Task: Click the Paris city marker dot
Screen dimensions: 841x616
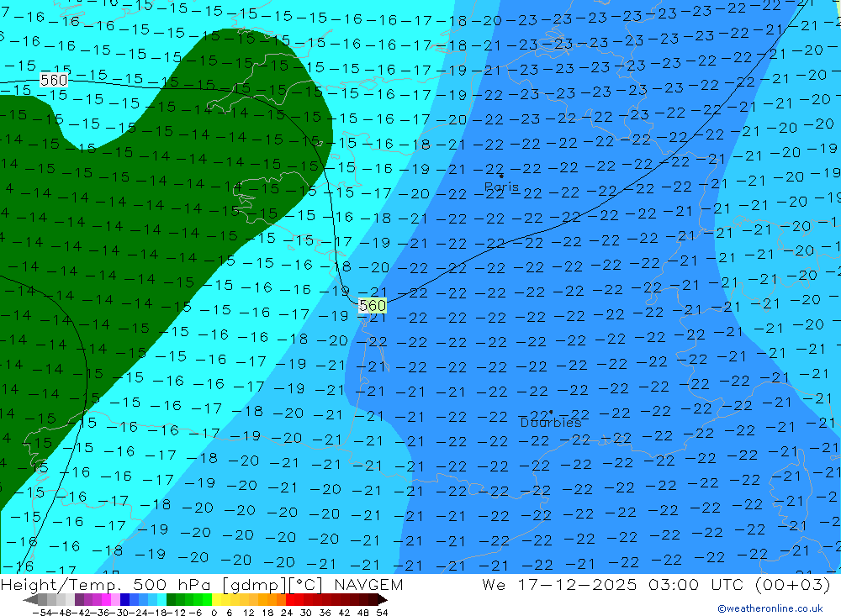Action: 501,176
